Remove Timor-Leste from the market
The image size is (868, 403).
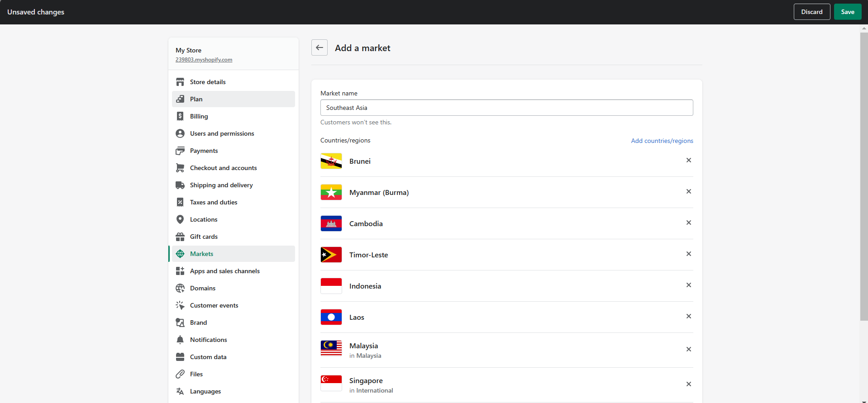689,254
